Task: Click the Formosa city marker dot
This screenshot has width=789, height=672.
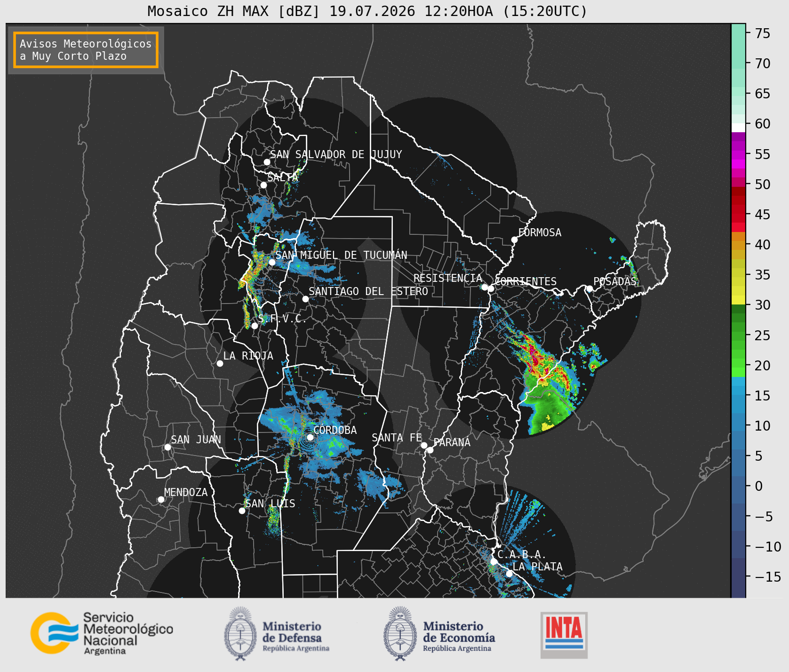Action: pyautogui.click(x=514, y=240)
